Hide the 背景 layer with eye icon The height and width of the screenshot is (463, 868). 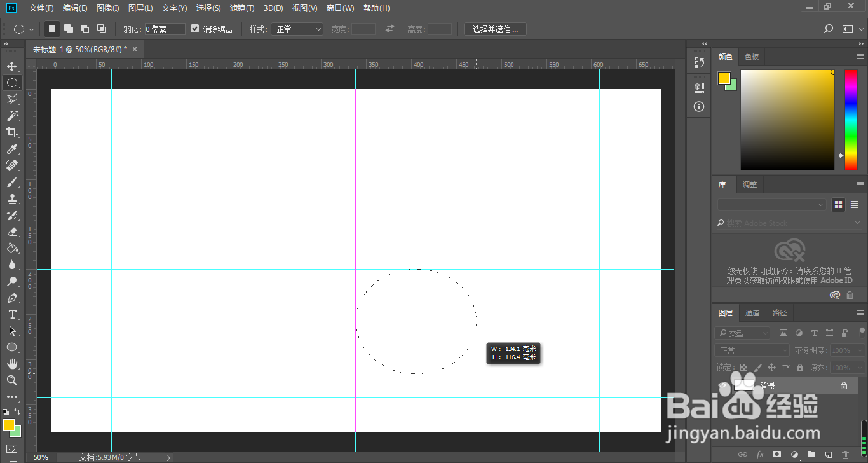(722, 385)
